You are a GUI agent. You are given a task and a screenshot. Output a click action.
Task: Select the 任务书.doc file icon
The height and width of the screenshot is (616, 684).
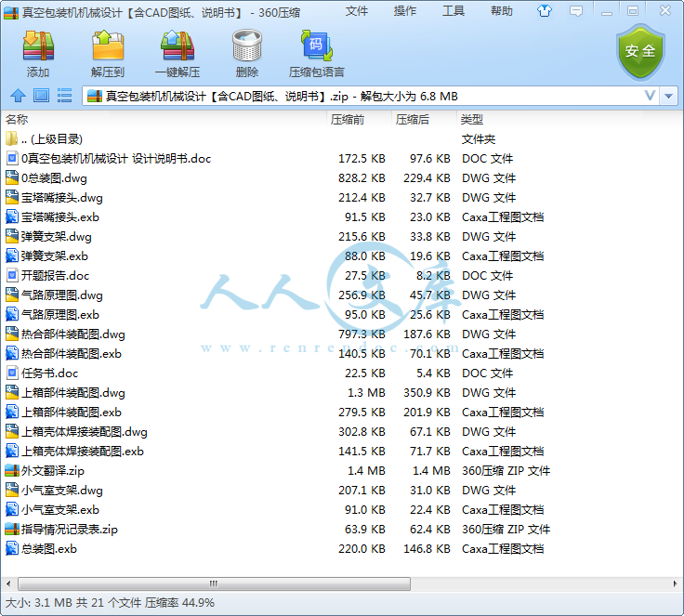tap(12, 373)
